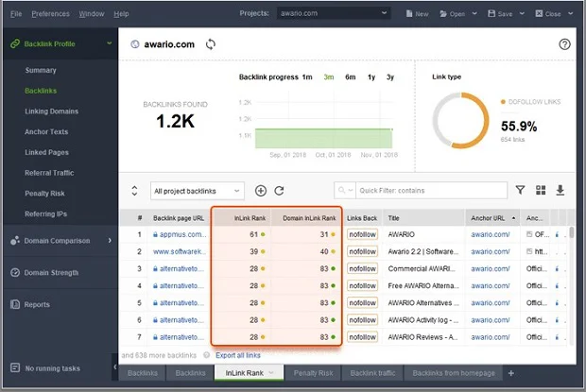Switch backlink progress to 6m
The image size is (586, 392).
pos(350,77)
